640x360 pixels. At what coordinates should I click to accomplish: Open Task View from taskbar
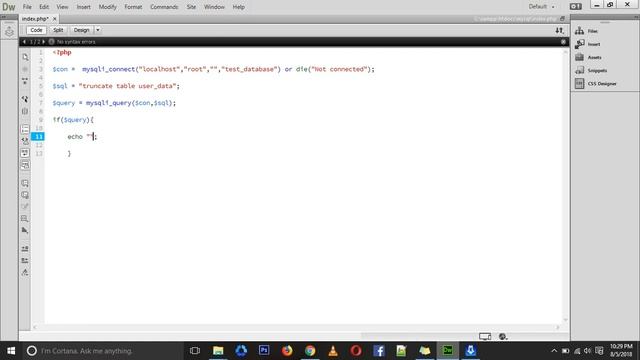[x=195, y=351]
